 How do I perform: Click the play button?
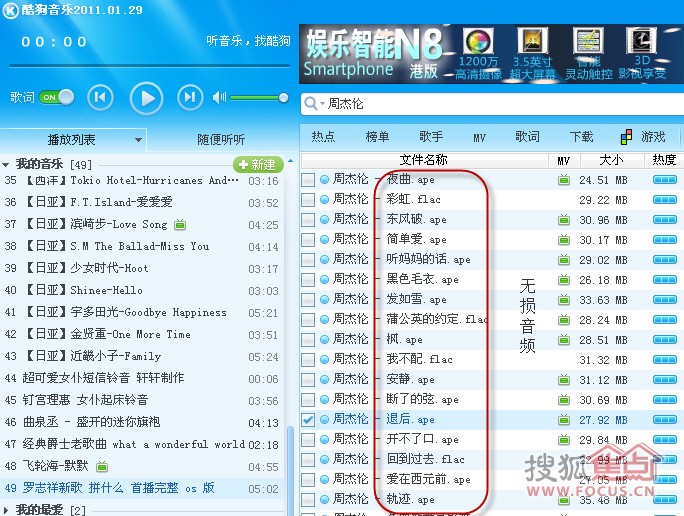(147, 98)
